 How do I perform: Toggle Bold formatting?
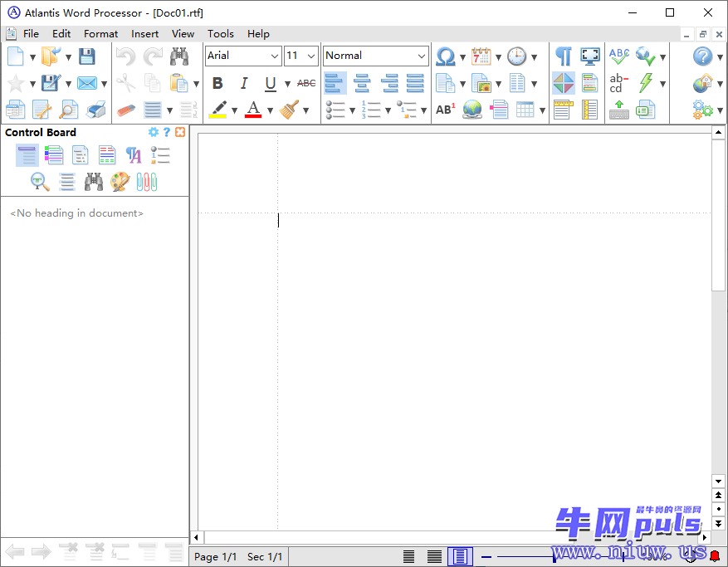[x=217, y=83]
